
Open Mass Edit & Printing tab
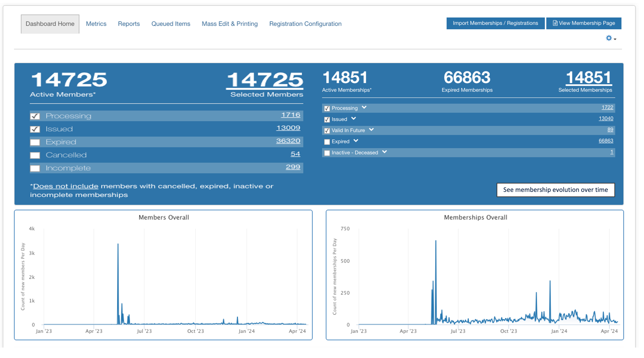(x=230, y=24)
